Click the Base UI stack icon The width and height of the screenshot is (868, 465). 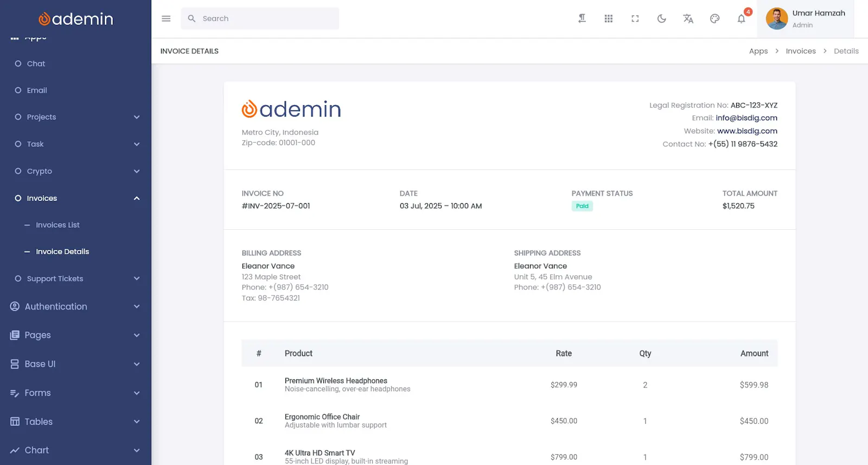click(x=15, y=364)
